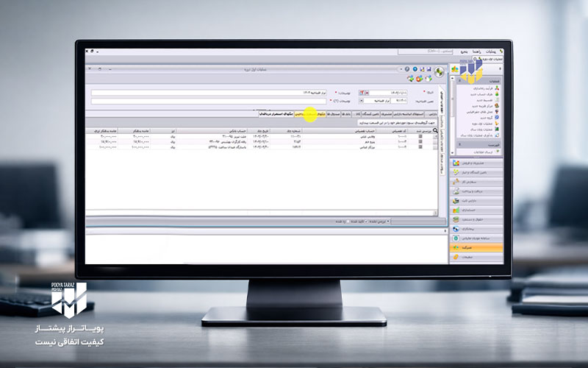Viewport: 588px width, 368px height.
Task: Open دریافت و پرداخت module
Action: tap(476, 191)
